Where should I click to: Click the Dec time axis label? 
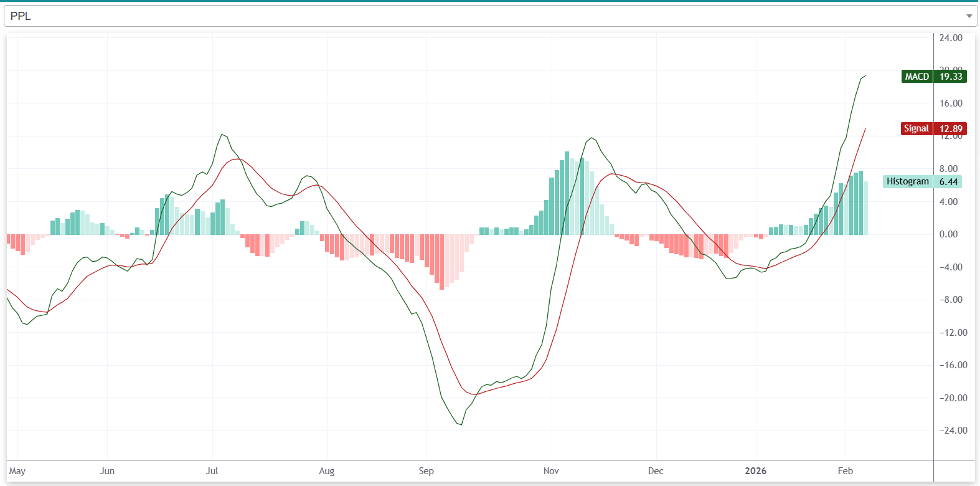click(656, 471)
